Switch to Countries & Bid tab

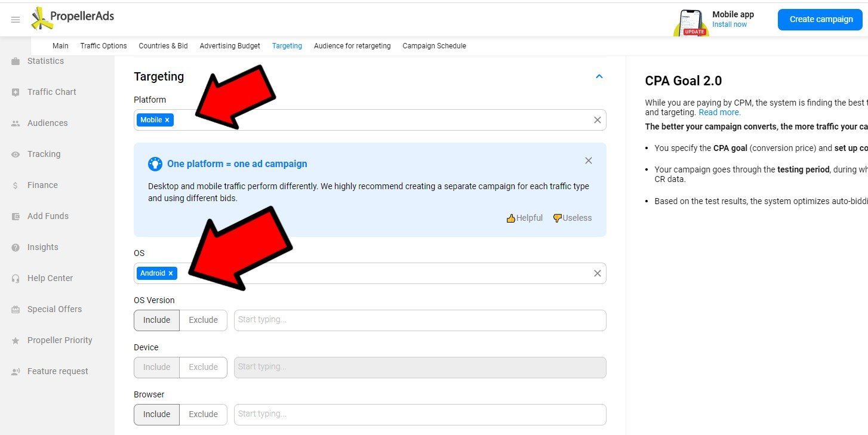163,46
